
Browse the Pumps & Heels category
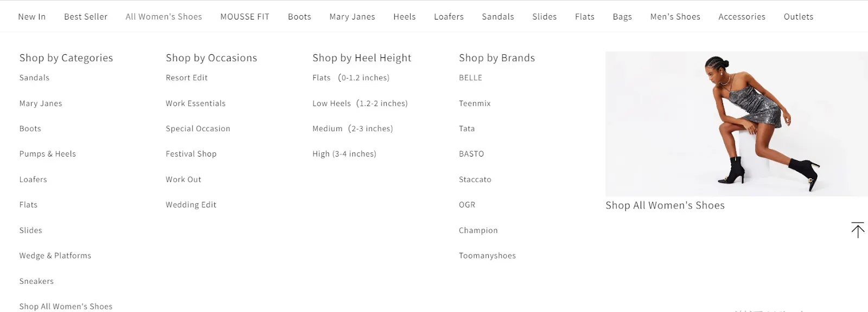coord(48,154)
